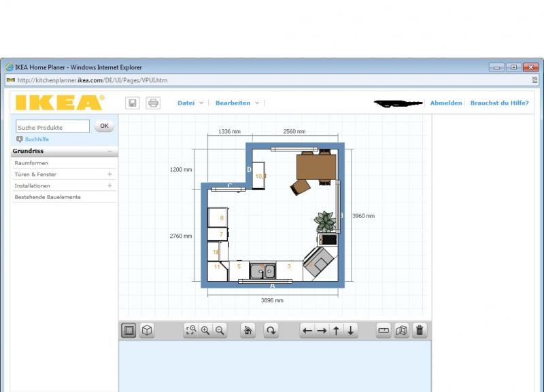
Task: Expand the Türen & Fenster section
Action: [x=109, y=175]
